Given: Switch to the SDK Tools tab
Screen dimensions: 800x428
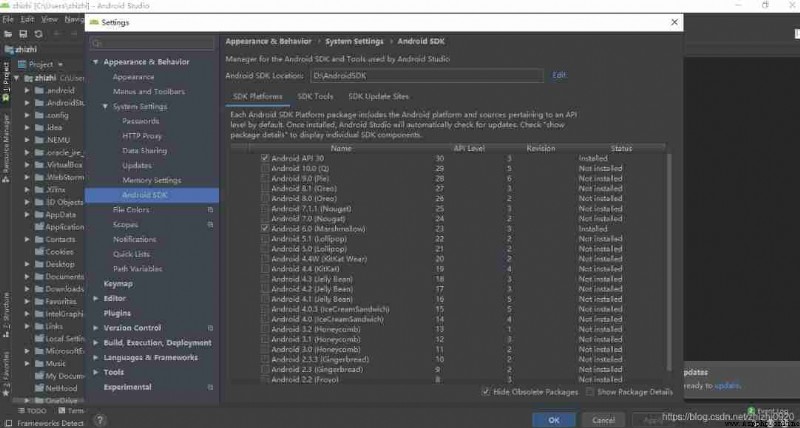Looking at the screenshot, I should click(315, 96).
